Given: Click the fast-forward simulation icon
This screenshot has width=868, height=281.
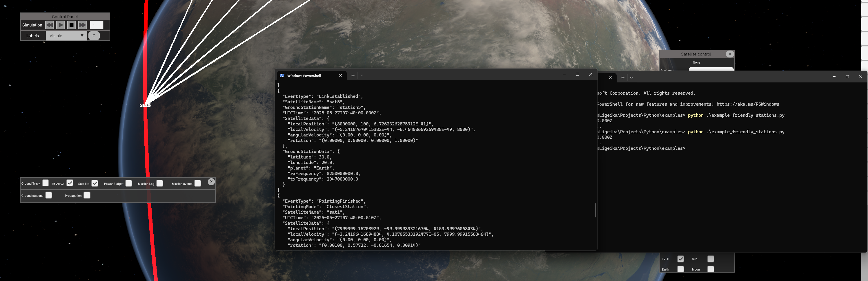Looking at the screenshot, I should (83, 25).
